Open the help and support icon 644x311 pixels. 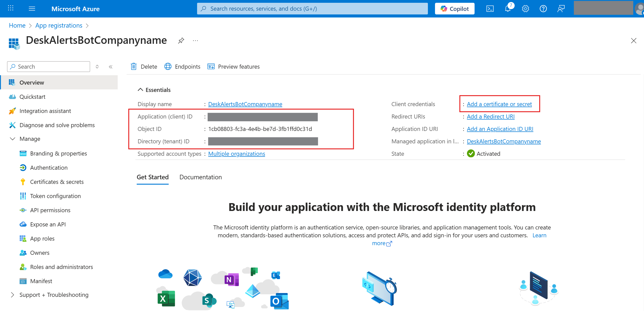tap(543, 8)
